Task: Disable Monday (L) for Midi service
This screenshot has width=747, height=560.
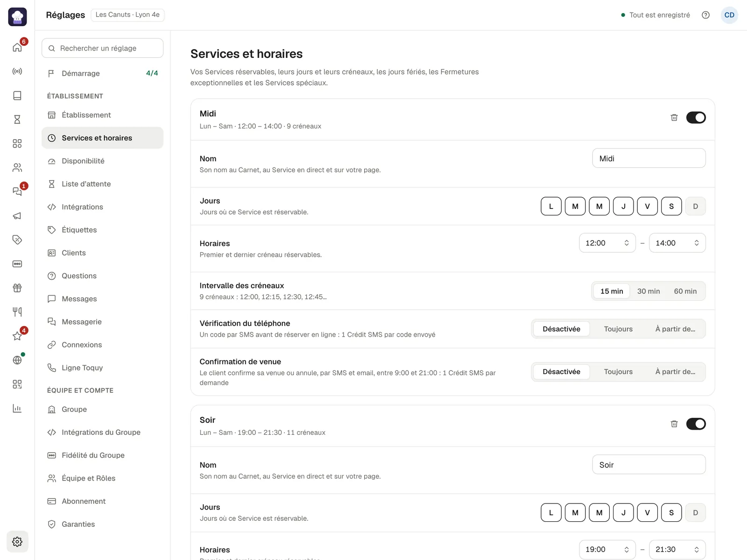Action: [551, 206]
